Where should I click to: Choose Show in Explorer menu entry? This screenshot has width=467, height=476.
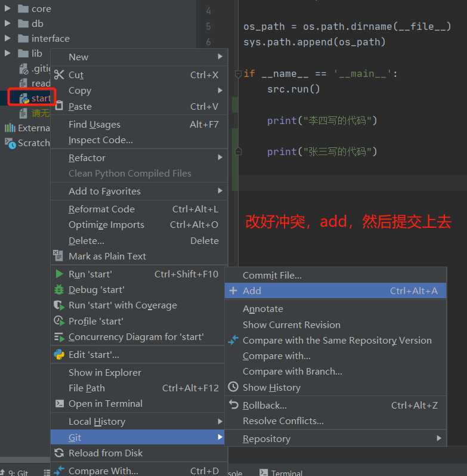point(138,372)
